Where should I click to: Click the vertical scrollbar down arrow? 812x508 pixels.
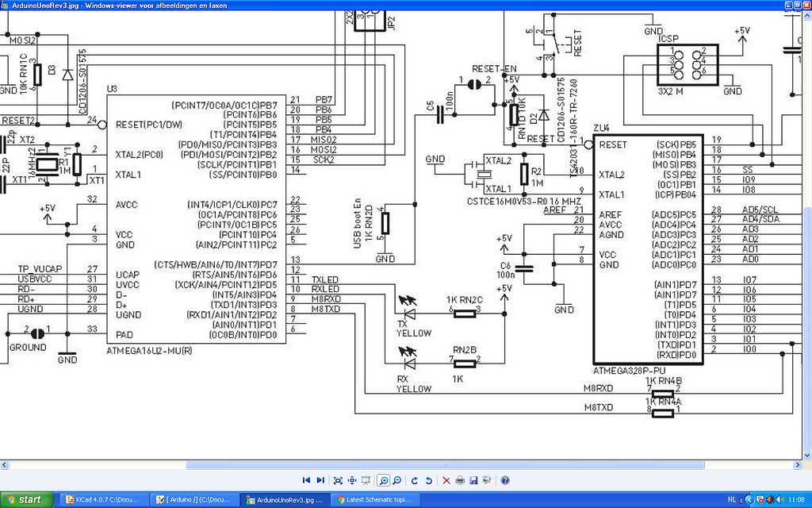pos(807,456)
